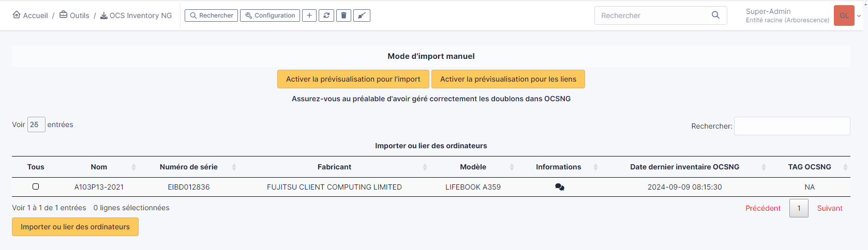The image size is (868, 250).
Task: Sort by Informations column
Action: click(559, 167)
